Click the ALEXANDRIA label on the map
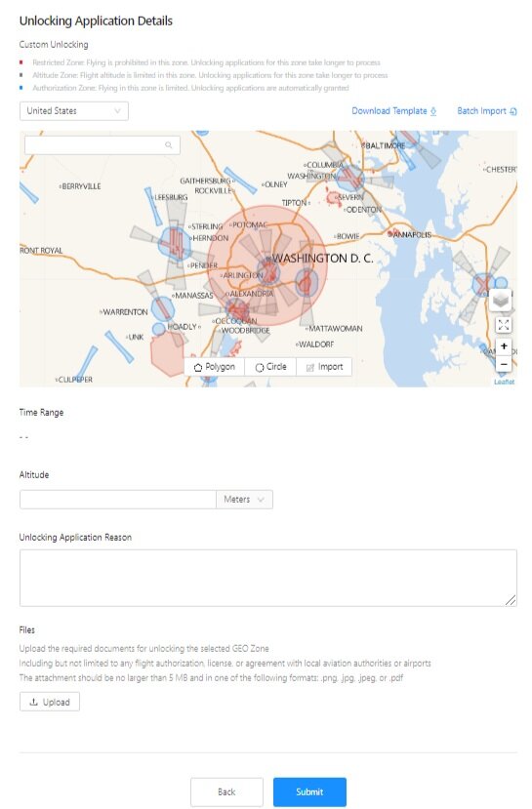Viewport: 532px width, 809px height. click(251, 294)
